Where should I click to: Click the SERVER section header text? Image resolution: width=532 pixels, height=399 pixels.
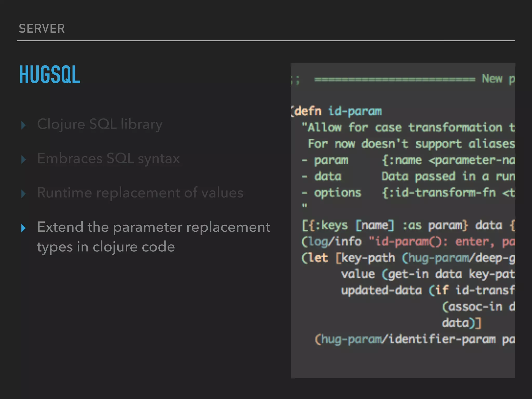[x=42, y=29]
